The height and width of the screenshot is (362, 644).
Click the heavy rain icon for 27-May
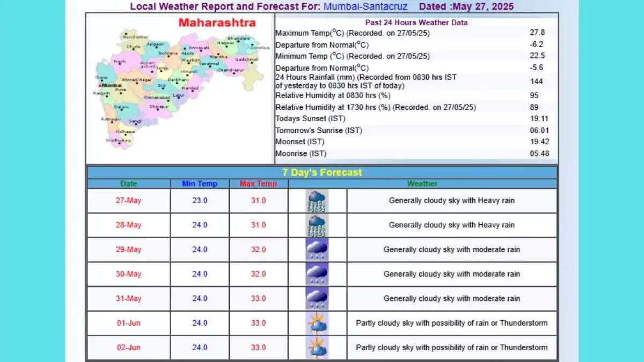[316, 200]
